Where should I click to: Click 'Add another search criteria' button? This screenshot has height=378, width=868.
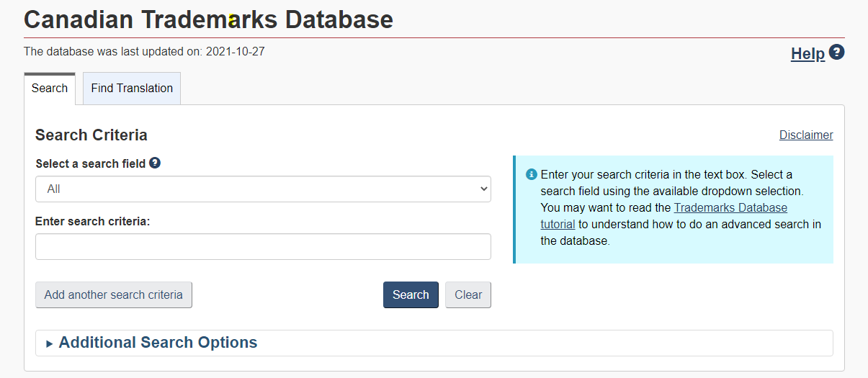pos(114,294)
